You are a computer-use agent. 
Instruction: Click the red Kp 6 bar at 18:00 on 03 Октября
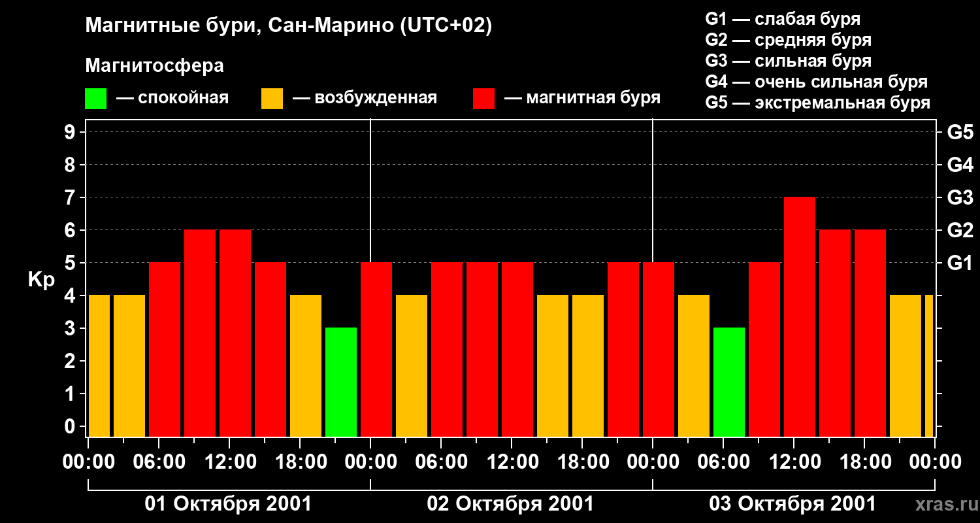(x=870, y=333)
